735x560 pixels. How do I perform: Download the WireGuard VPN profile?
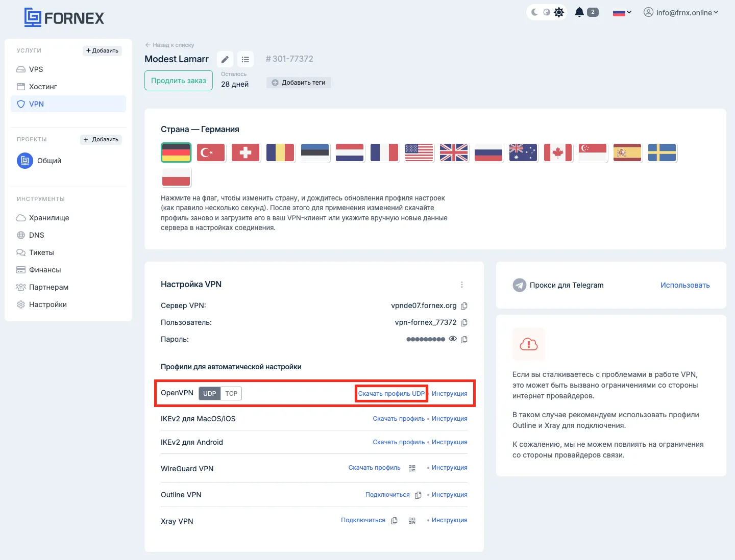point(375,468)
